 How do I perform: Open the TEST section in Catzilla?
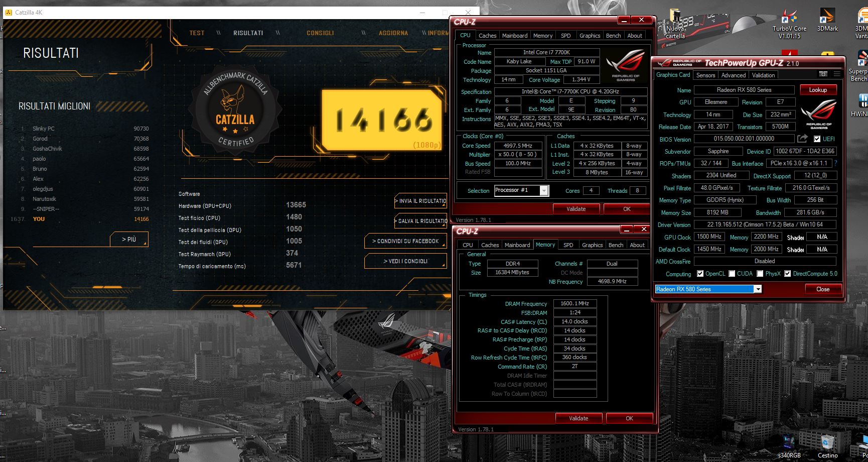[x=197, y=33]
